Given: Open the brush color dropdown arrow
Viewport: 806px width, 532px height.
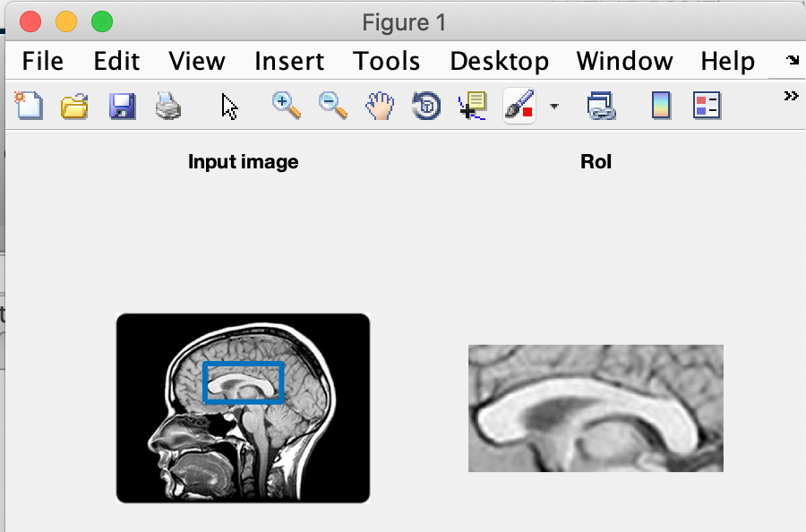Looking at the screenshot, I should pyautogui.click(x=554, y=107).
